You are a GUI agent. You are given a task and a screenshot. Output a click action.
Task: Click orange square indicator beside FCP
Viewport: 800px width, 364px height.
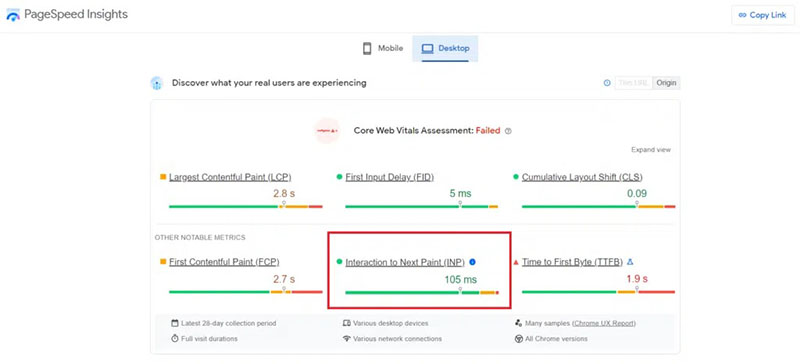pos(163,261)
